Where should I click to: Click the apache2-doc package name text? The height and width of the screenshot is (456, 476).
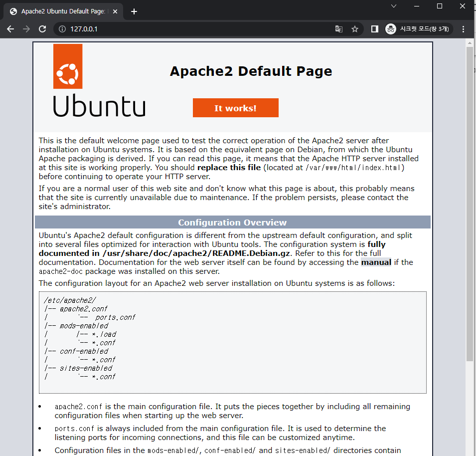[61, 271]
